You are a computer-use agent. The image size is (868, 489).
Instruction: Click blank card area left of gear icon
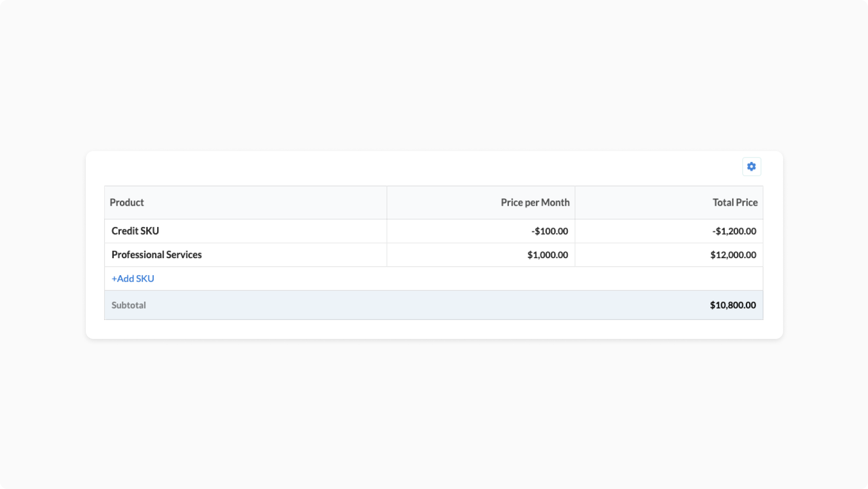(x=425, y=168)
